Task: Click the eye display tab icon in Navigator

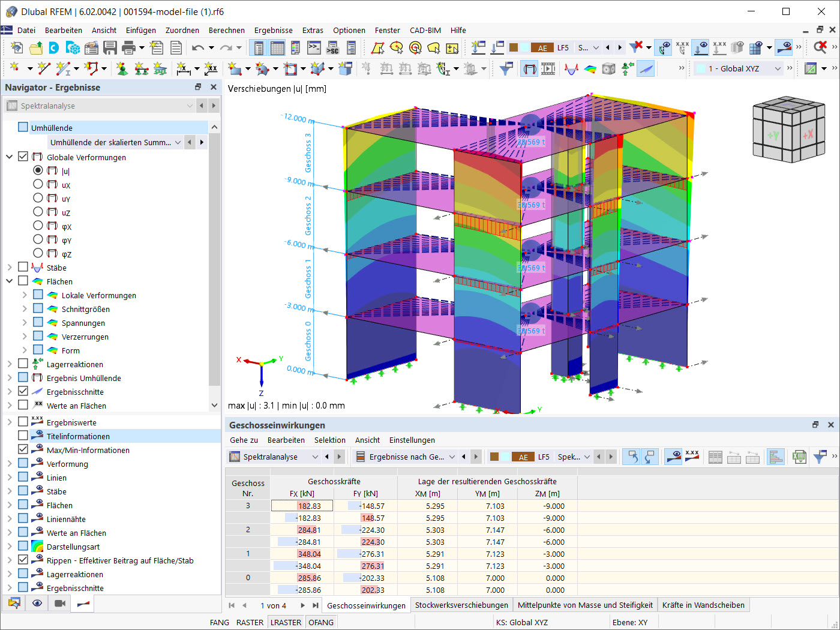Action: tap(37, 603)
